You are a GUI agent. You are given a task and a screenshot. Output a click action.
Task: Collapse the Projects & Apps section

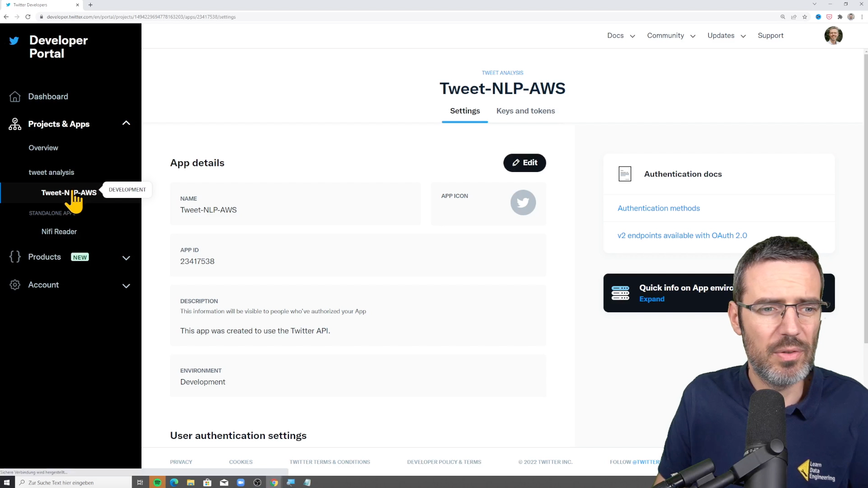click(126, 123)
